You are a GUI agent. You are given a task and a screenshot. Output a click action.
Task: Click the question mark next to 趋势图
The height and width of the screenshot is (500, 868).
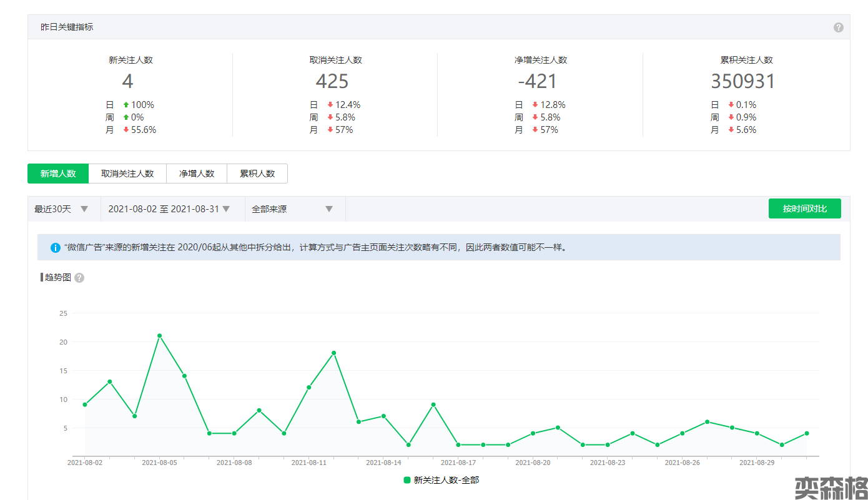click(x=79, y=278)
